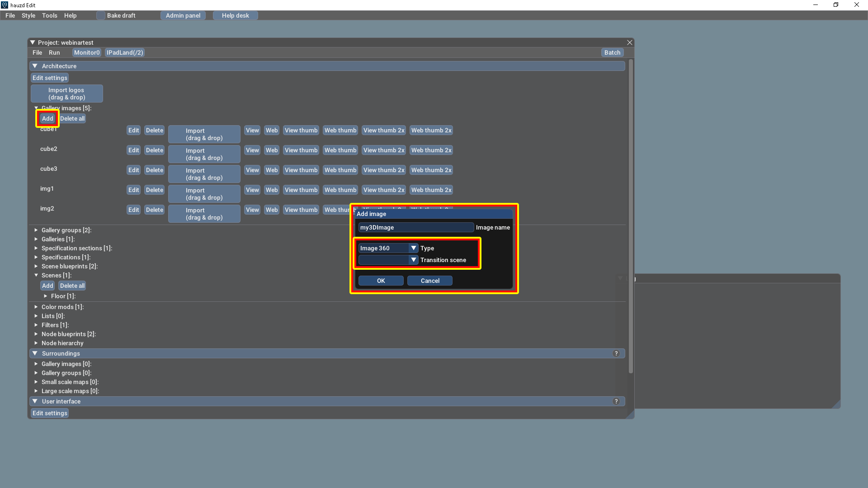Viewport: 868px width, 488px height.
Task: Collapse the Project webinartest window triangle
Action: (33, 42)
